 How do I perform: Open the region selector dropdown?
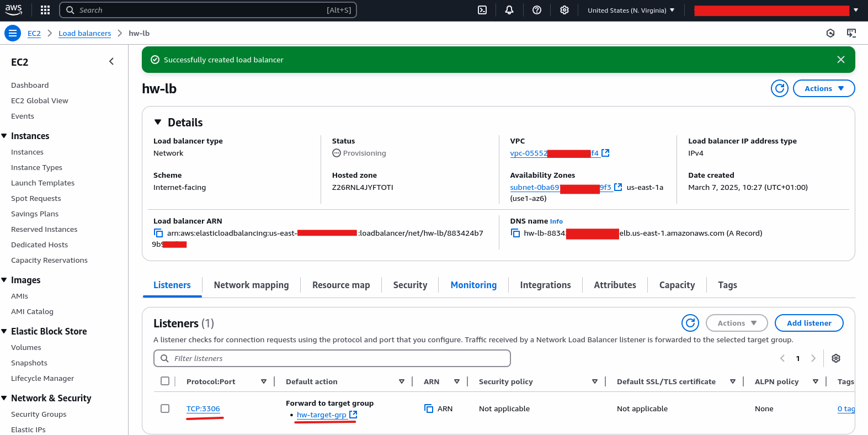(631, 10)
